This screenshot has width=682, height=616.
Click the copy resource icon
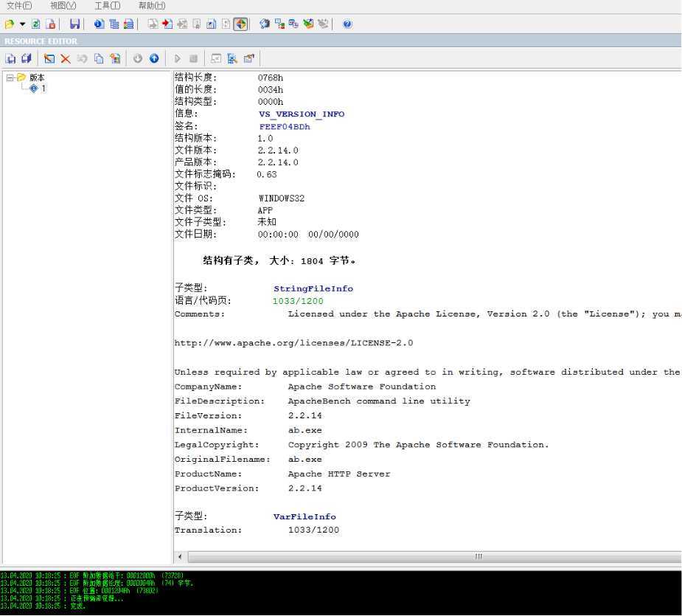(x=100, y=58)
